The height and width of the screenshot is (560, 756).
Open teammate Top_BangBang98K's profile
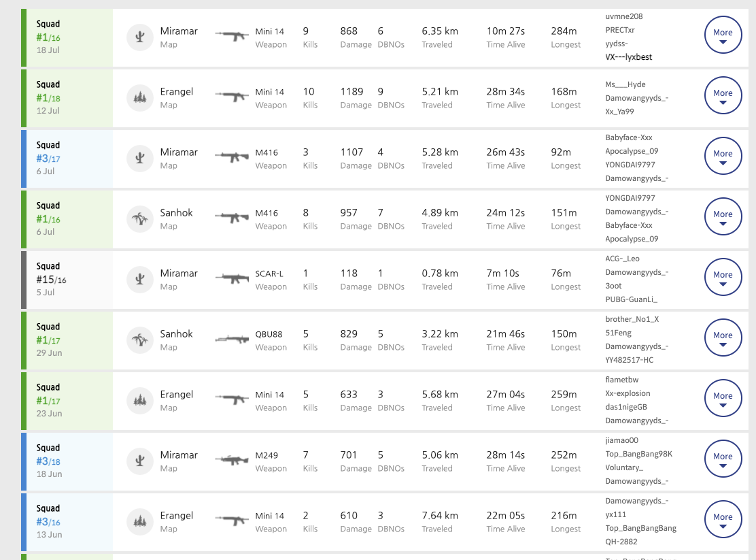(639, 454)
